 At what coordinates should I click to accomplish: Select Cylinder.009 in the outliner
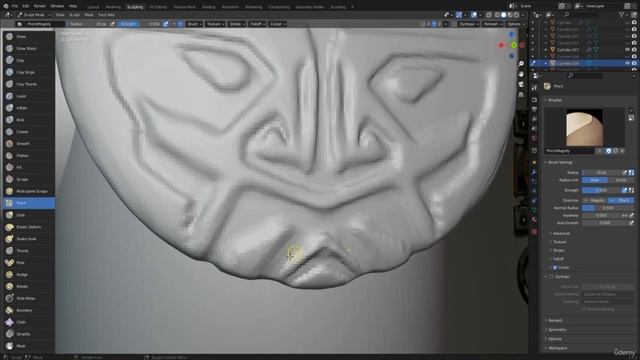click(x=568, y=64)
